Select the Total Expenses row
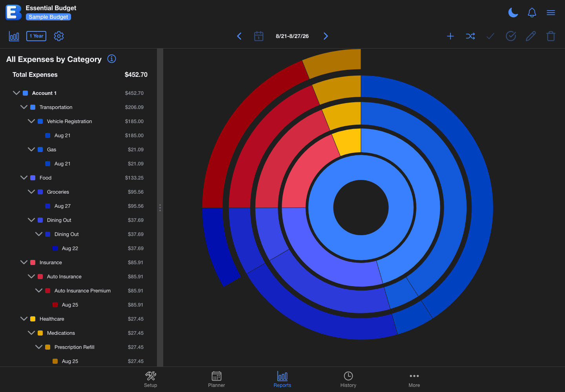The image size is (565, 392). click(80, 74)
